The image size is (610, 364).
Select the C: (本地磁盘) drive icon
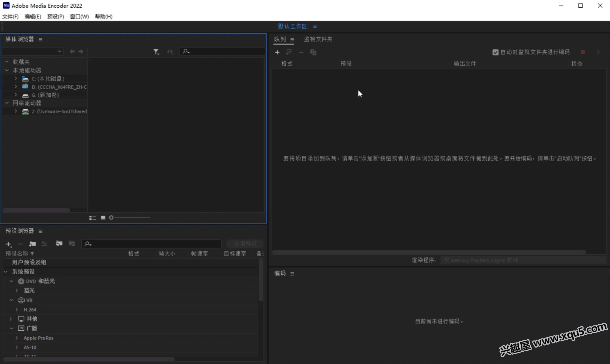[25, 79]
